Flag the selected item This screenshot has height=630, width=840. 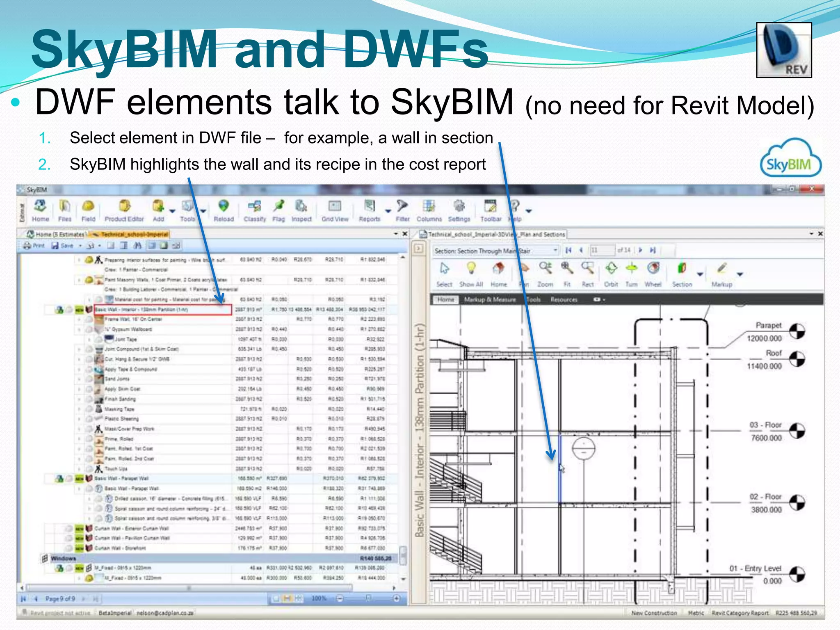click(278, 211)
